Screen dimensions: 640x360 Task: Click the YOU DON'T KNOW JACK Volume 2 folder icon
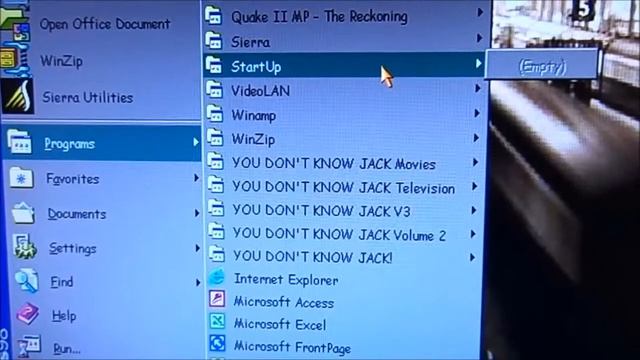[217, 231]
